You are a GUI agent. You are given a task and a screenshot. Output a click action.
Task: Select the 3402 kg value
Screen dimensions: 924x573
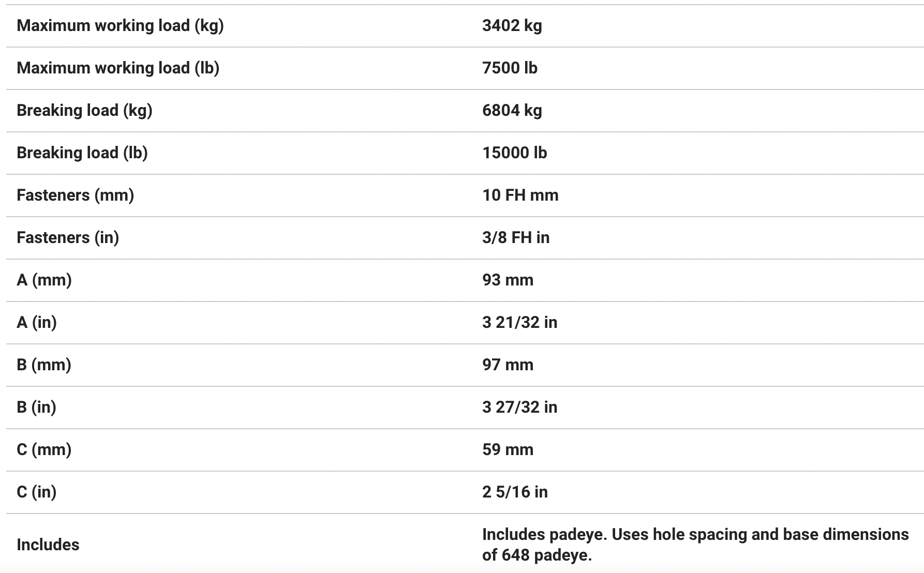click(512, 26)
